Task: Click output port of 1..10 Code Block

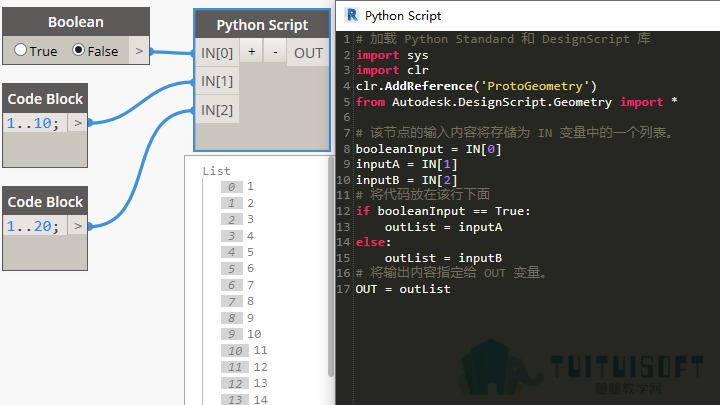Action: tap(78, 123)
